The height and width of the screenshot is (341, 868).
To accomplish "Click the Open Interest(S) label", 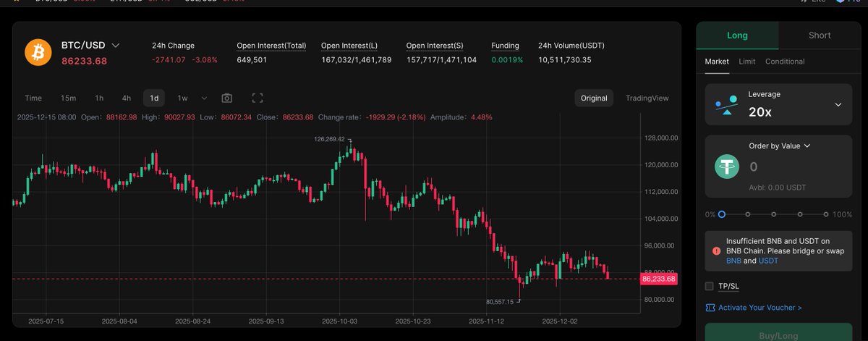I will click(435, 46).
